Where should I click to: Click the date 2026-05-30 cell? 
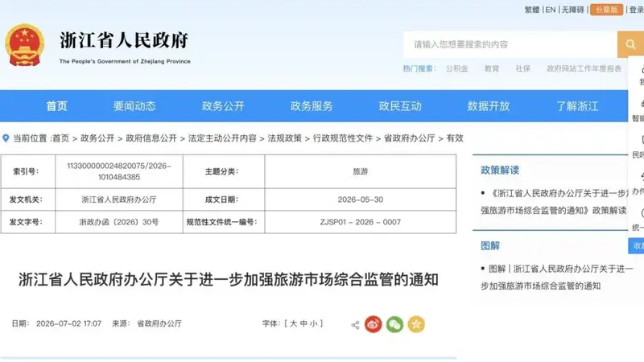click(360, 200)
